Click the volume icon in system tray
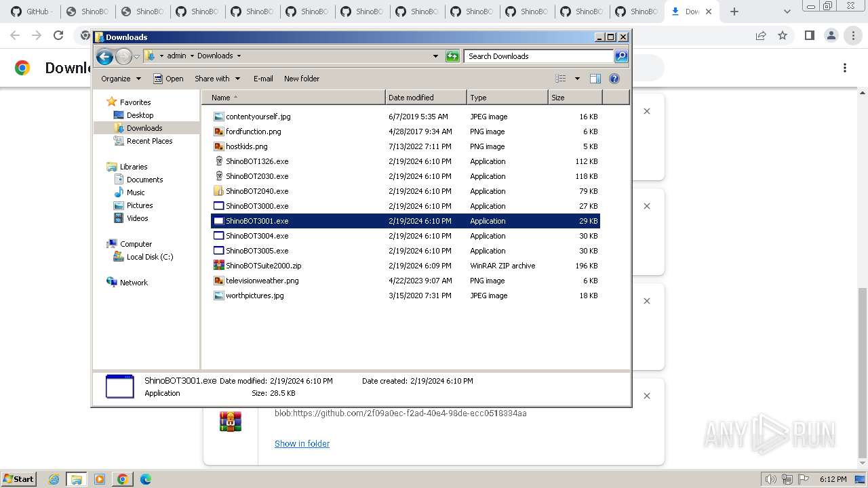 click(770, 479)
